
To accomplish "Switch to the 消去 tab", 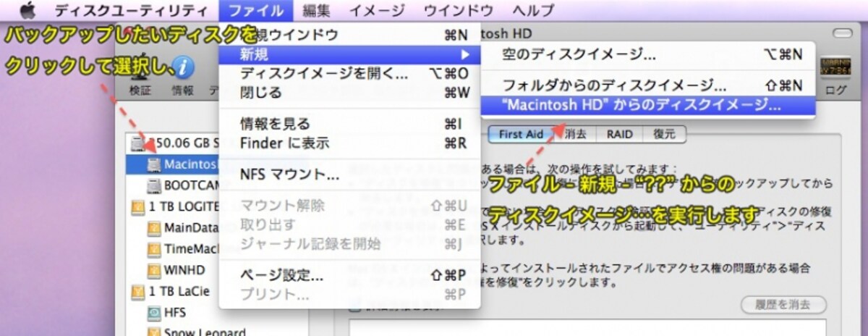I will (575, 134).
